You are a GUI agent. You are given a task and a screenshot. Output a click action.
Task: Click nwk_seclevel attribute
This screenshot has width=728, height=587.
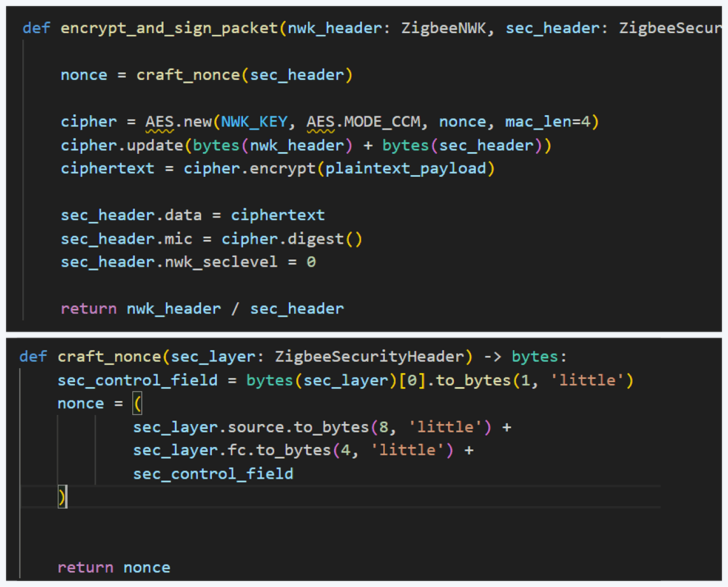click(x=221, y=262)
